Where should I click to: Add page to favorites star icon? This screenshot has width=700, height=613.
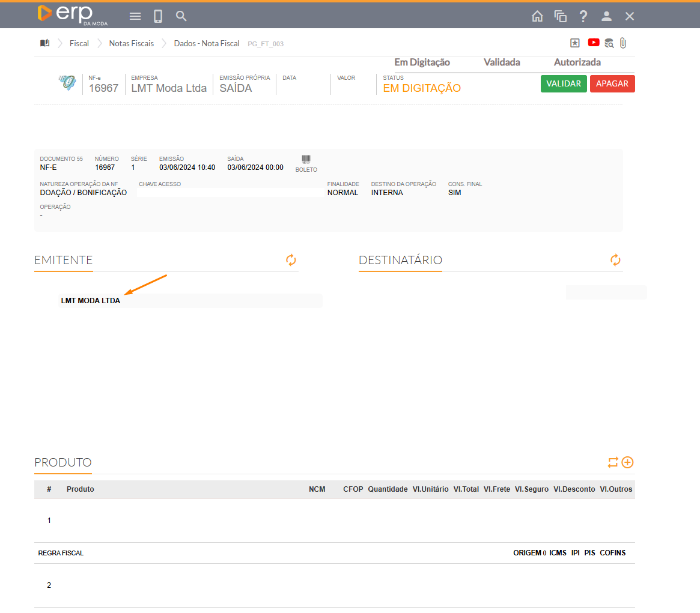point(575,43)
